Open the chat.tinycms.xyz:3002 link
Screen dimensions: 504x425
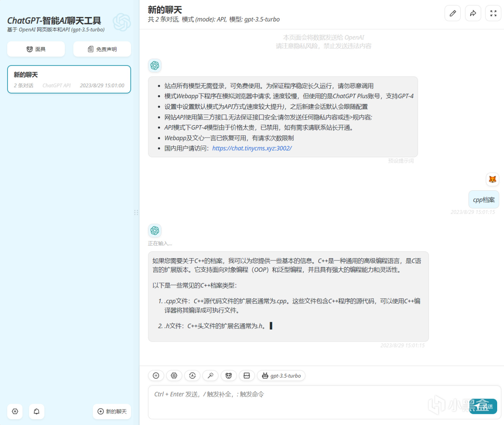point(252,148)
